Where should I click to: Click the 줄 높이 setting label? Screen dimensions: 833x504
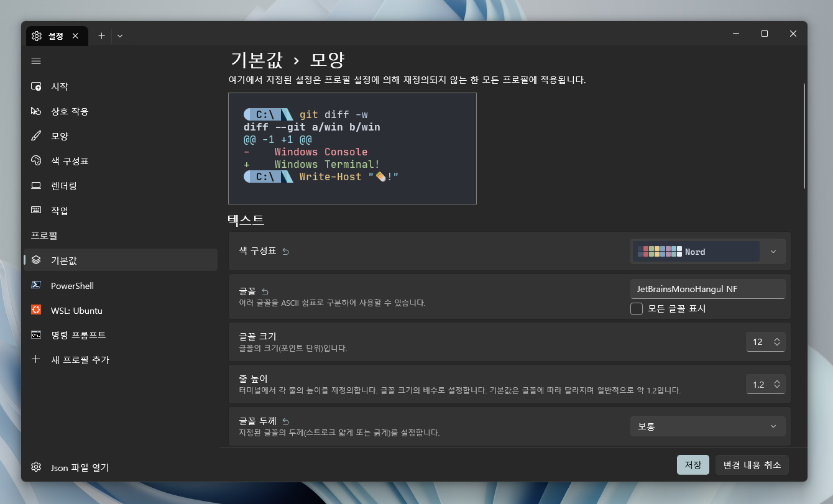(x=253, y=379)
